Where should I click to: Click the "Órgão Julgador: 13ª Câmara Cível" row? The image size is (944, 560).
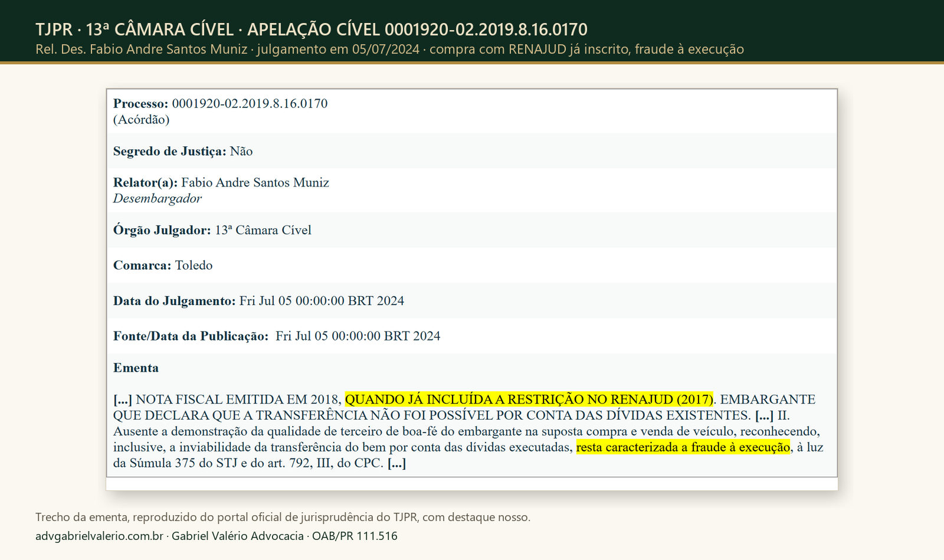[471, 230]
